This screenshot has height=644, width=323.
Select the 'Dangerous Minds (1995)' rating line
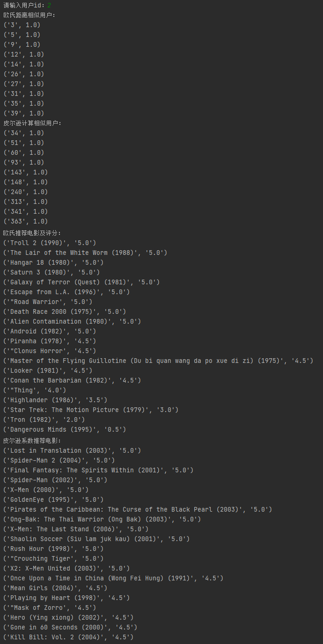coord(65,429)
